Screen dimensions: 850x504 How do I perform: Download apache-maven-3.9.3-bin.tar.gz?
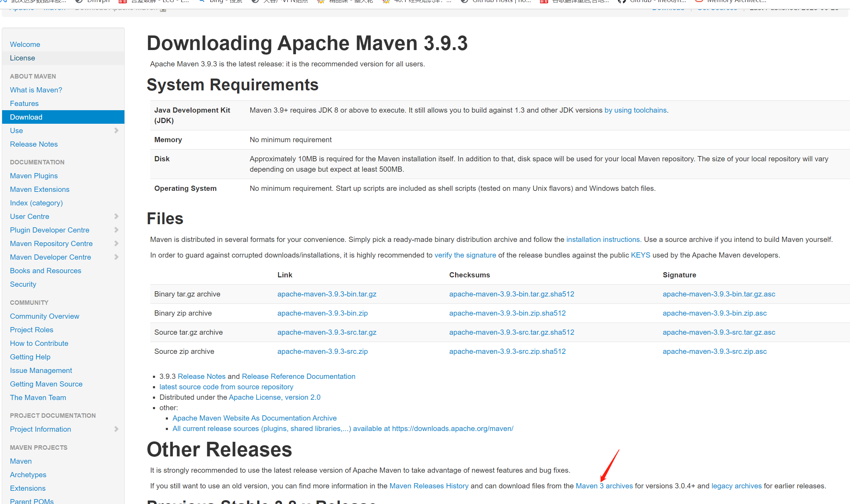click(326, 294)
